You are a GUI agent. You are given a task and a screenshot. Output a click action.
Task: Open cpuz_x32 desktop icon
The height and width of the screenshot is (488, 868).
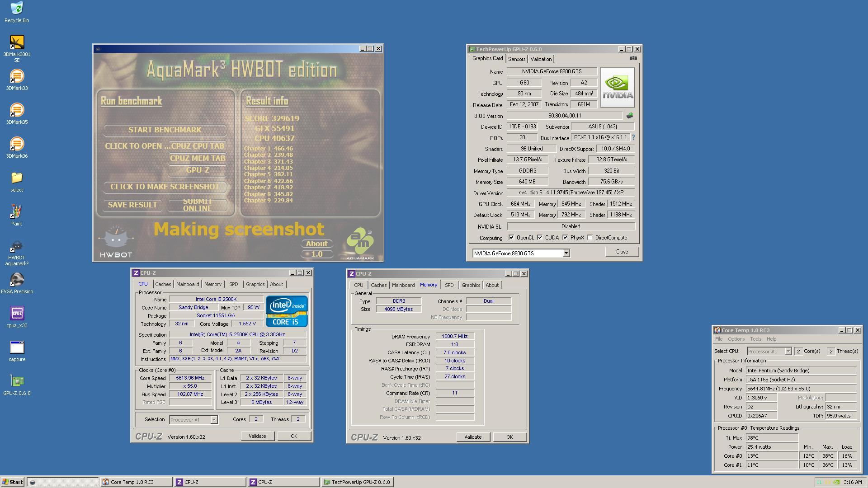17,317
